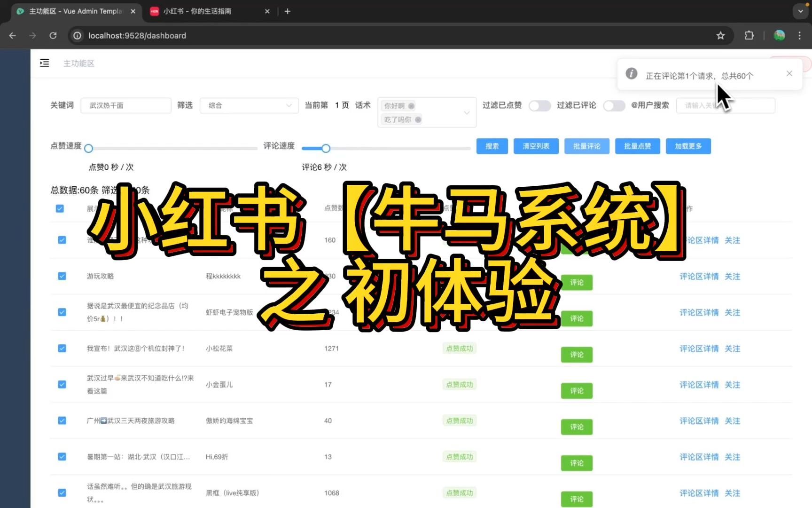
Task: Bookmark this page with the star icon
Action: (x=720, y=36)
